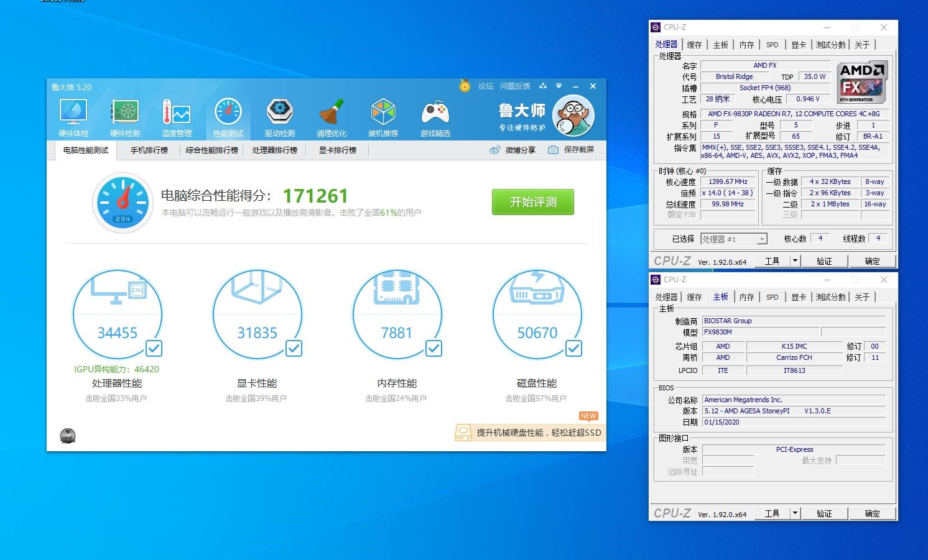Open the 游戏精选 gamepad icon
The height and width of the screenshot is (560, 928).
[435, 117]
